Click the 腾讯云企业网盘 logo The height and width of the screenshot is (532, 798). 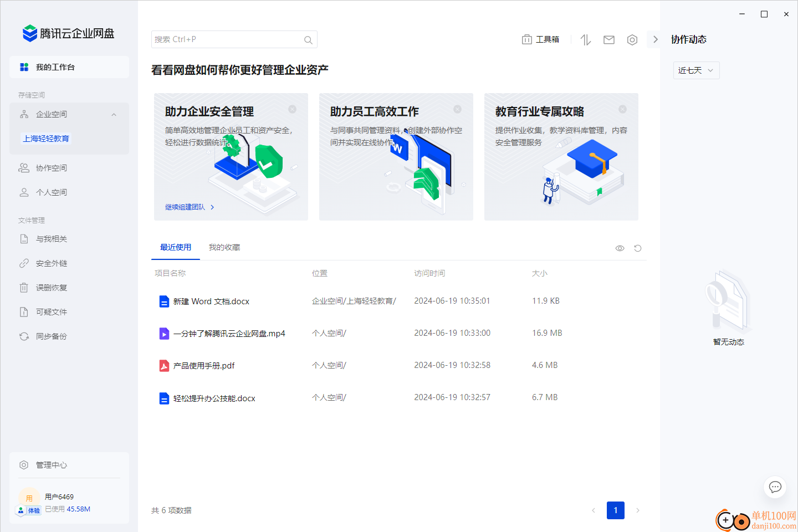pyautogui.click(x=68, y=33)
